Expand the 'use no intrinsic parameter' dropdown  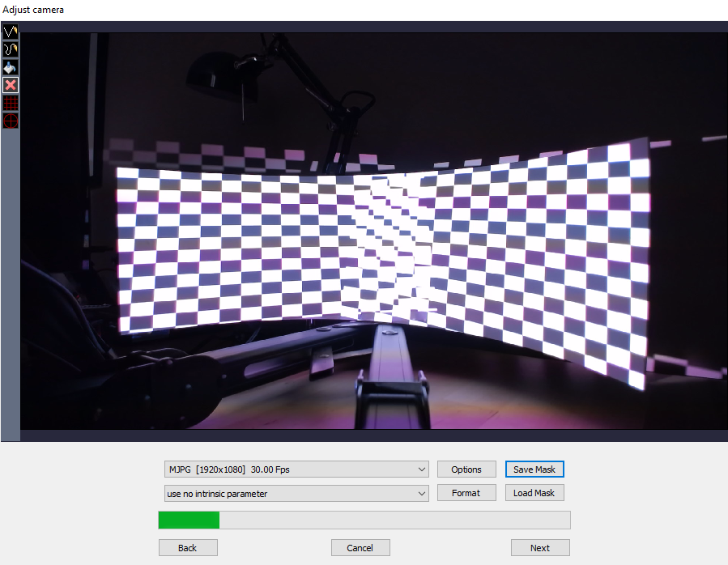click(296, 493)
